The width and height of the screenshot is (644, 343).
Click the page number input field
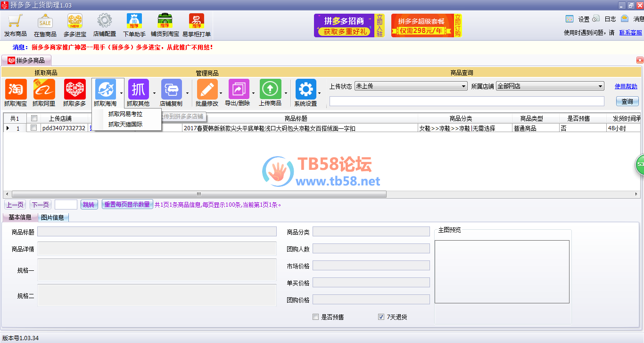click(x=66, y=205)
